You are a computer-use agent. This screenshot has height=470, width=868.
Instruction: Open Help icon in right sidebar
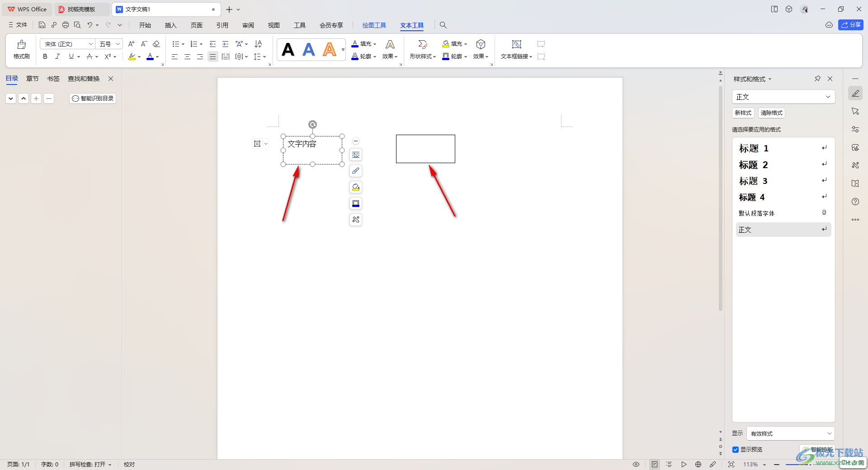tap(855, 202)
